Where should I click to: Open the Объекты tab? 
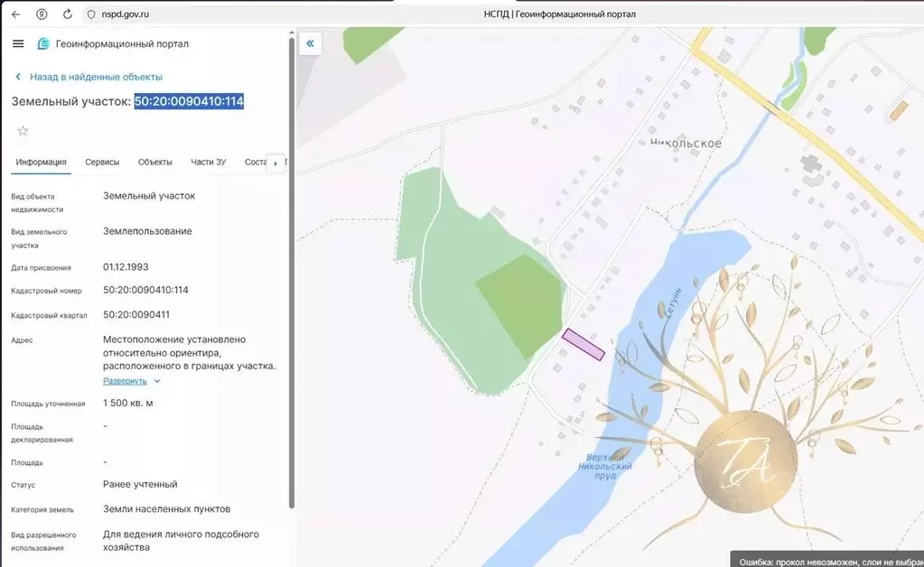pos(155,163)
